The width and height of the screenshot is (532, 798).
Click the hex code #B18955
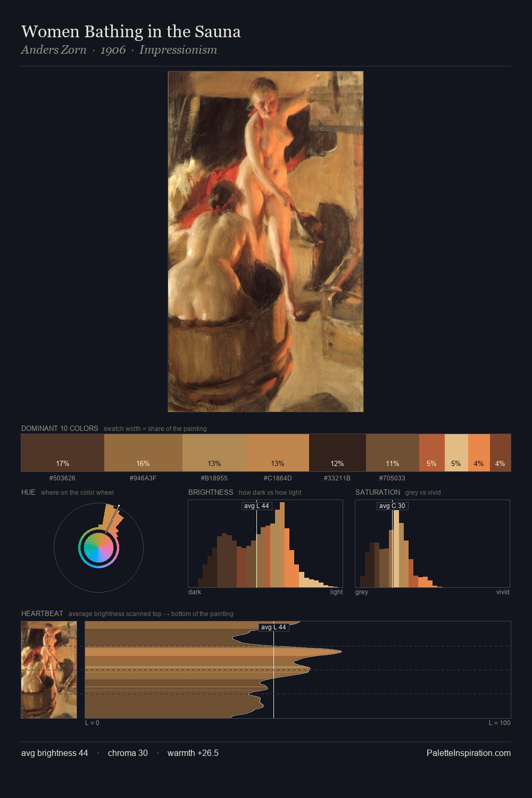tap(214, 478)
